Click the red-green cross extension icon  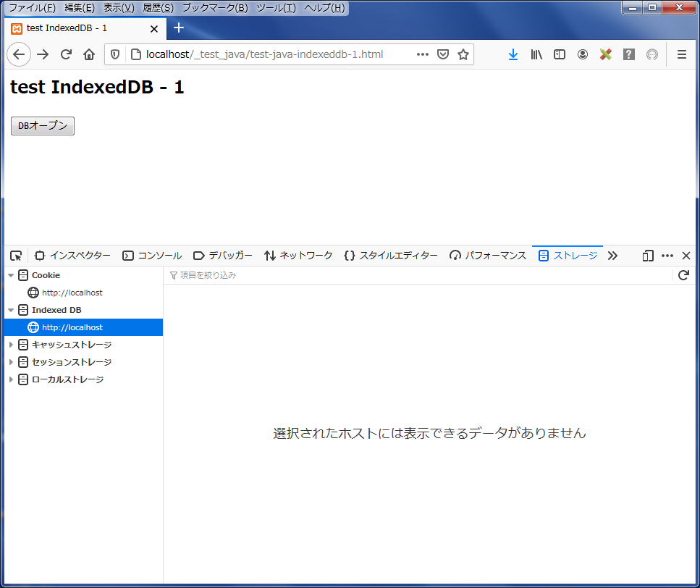606,54
